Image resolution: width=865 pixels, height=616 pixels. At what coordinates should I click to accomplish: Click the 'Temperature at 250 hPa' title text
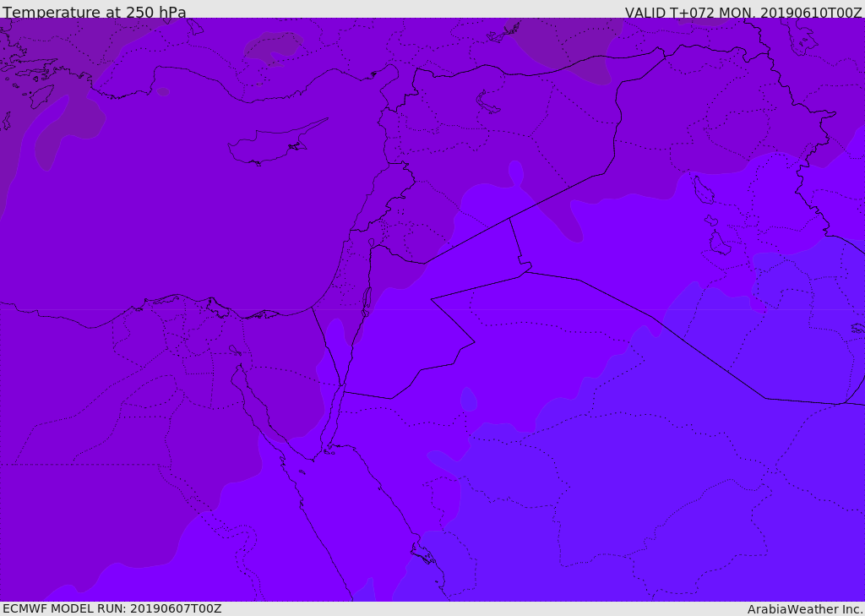(95, 12)
